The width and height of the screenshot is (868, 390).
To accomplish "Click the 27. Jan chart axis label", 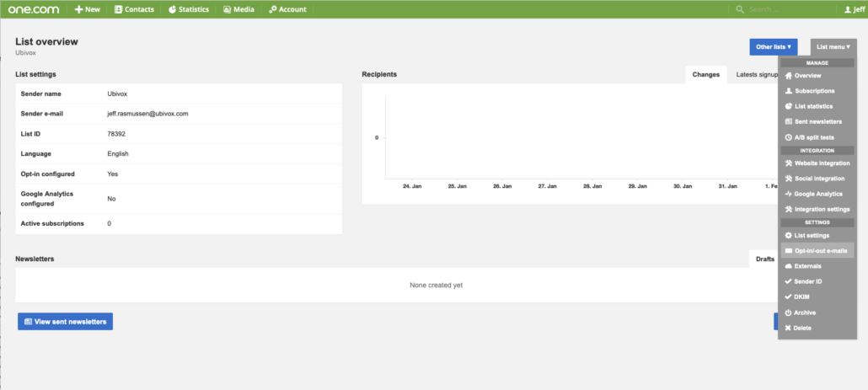I will (548, 186).
